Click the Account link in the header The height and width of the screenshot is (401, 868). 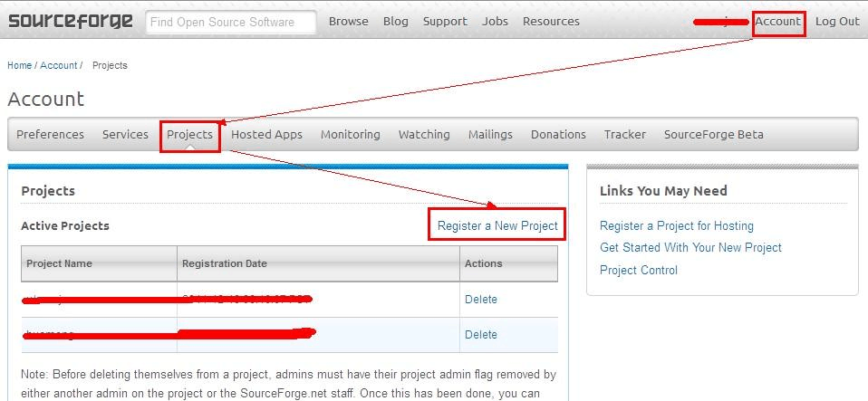[x=777, y=21]
